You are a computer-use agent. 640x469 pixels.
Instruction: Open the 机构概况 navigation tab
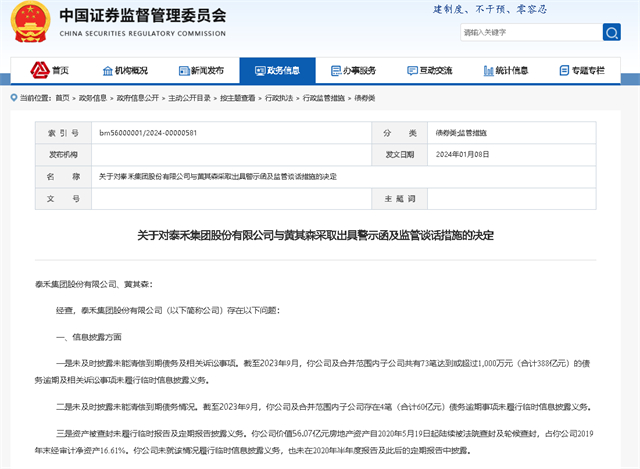coord(125,71)
